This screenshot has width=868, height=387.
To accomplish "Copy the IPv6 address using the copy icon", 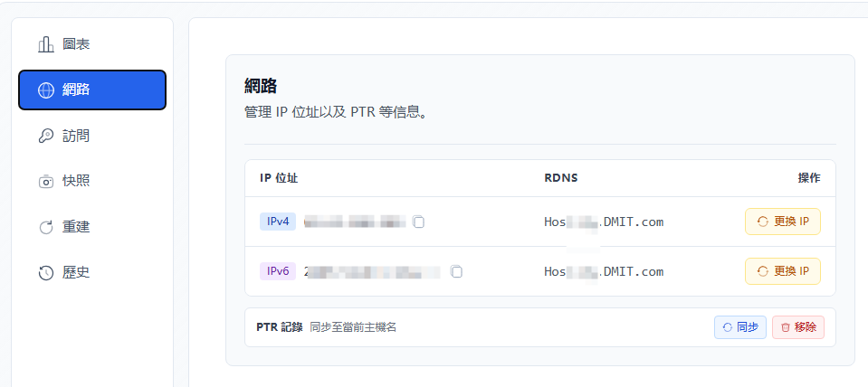I will (456, 271).
